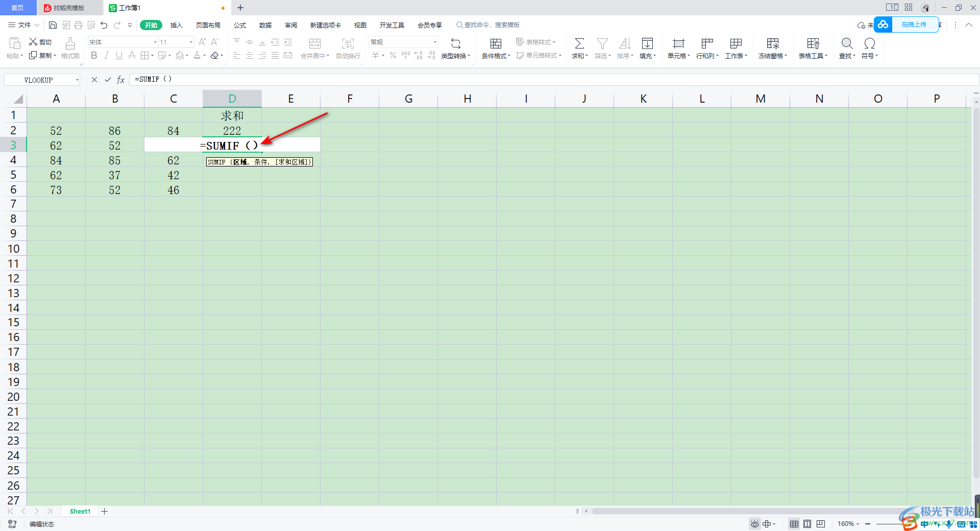Click the 首页 home tab

[x=17, y=8]
